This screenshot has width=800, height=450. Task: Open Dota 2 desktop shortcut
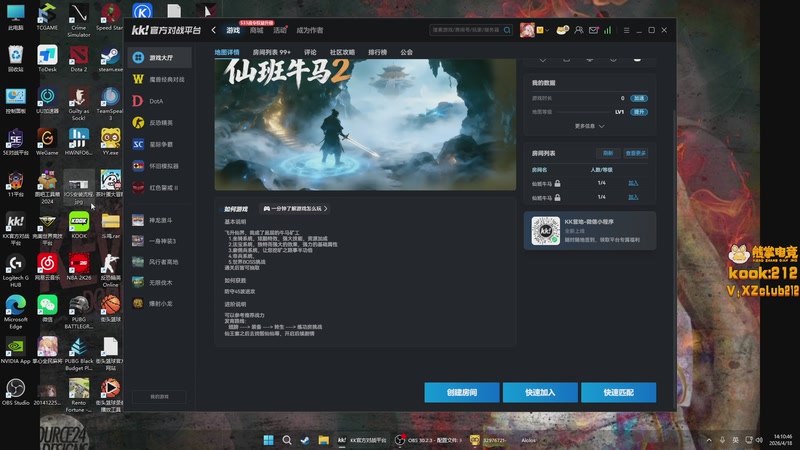pos(79,58)
